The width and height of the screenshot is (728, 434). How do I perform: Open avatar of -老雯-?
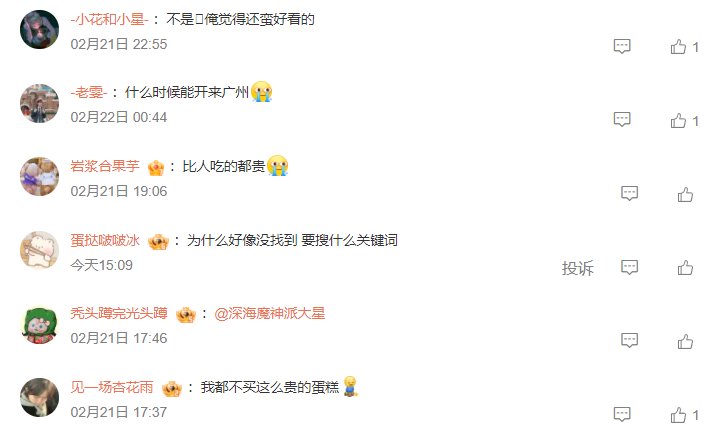tap(39, 103)
